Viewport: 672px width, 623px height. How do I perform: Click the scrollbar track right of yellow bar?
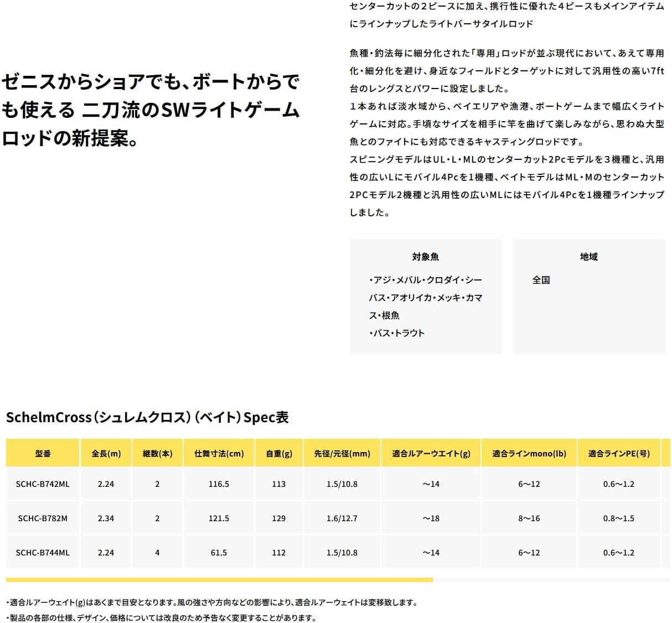pyautogui.click(x=551, y=580)
